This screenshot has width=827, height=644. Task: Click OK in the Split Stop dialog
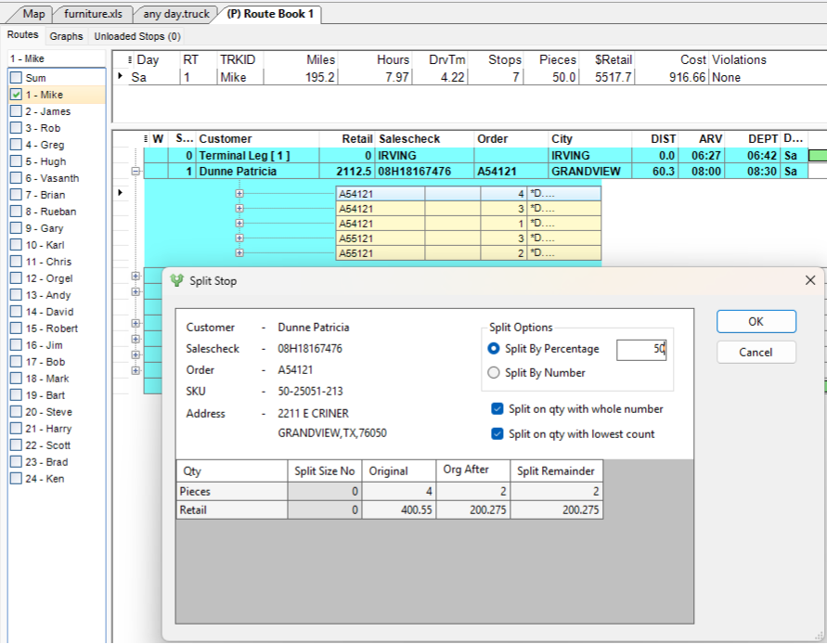[x=756, y=321]
